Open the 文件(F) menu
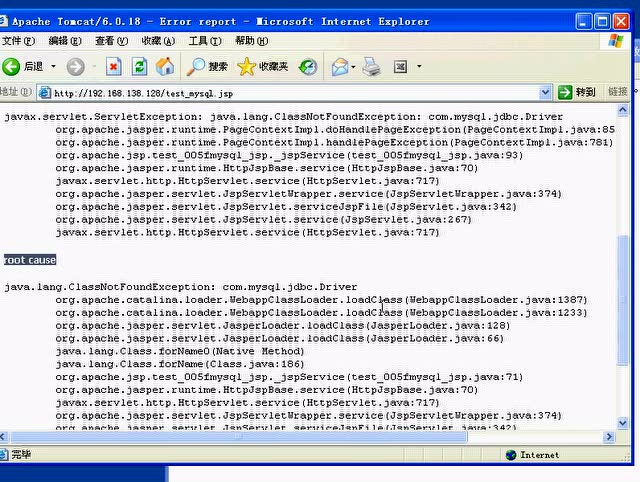This screenshot has width=640, height=482. (18, 41)
